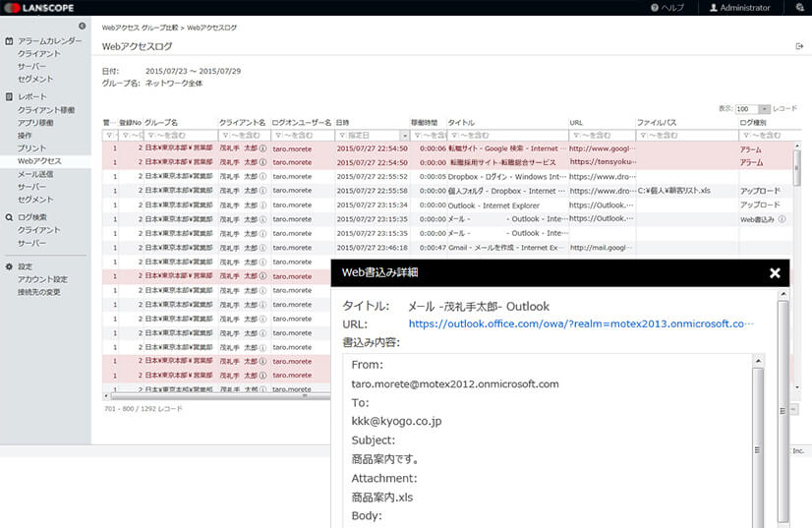
Task: Click the filter funnel icon in URL filter box
Action: pos(575,136)
